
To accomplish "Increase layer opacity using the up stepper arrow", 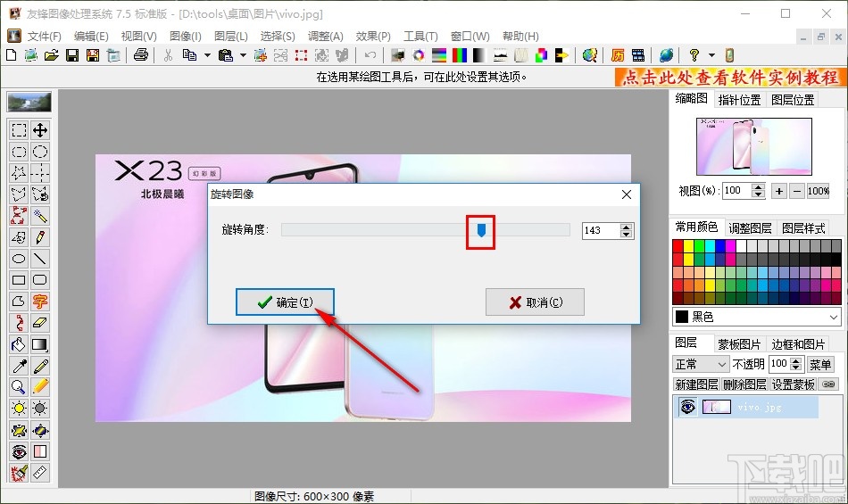I will tap(795, 361).
